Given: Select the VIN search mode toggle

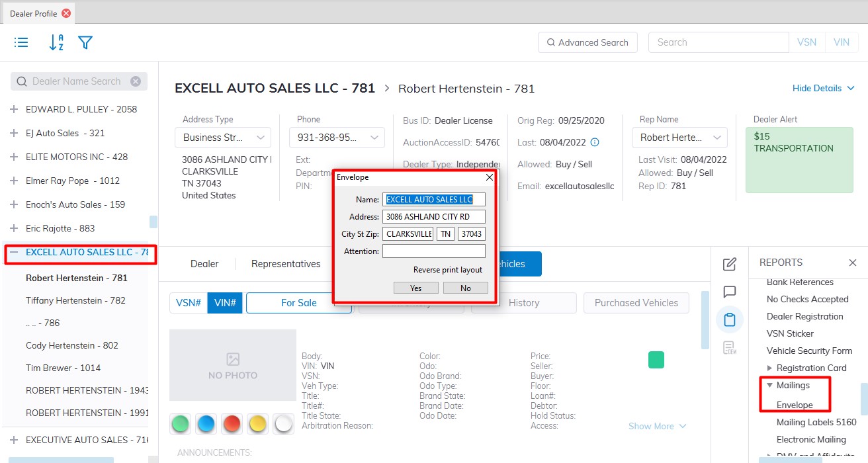Looking at the screenshot, I should [x=841, y=42].
